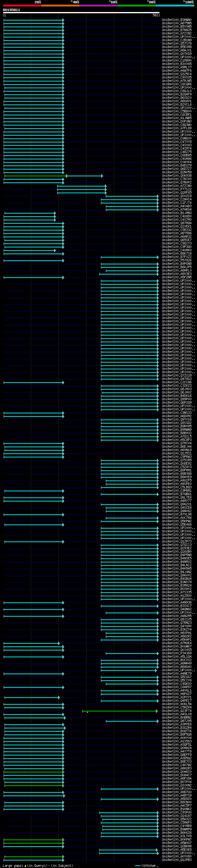
Task: Open hit UniRef100_Q57S78
Action: pos(177,43)
